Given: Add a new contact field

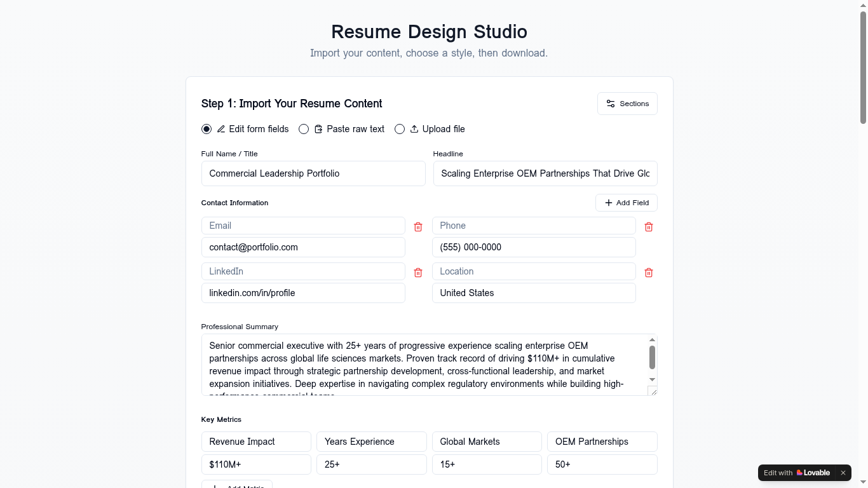Looking at the screenshot, I should pos(627,203).
